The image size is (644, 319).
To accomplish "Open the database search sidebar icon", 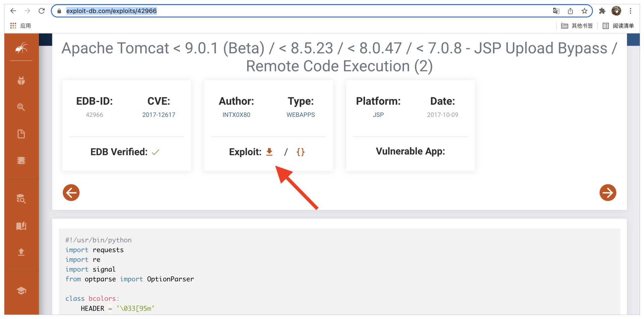I will 21,199.
